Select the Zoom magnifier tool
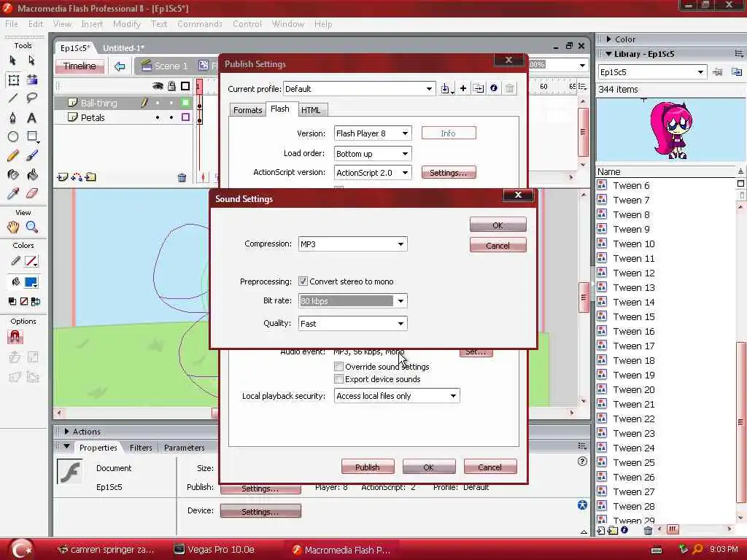Image resolution: width=747 pixels, height=560 pixels. pyautogui.click(x=31, y=227)
